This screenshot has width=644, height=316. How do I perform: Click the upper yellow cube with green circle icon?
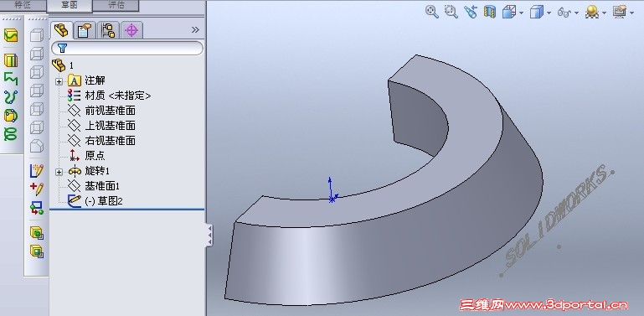[37, 233]
